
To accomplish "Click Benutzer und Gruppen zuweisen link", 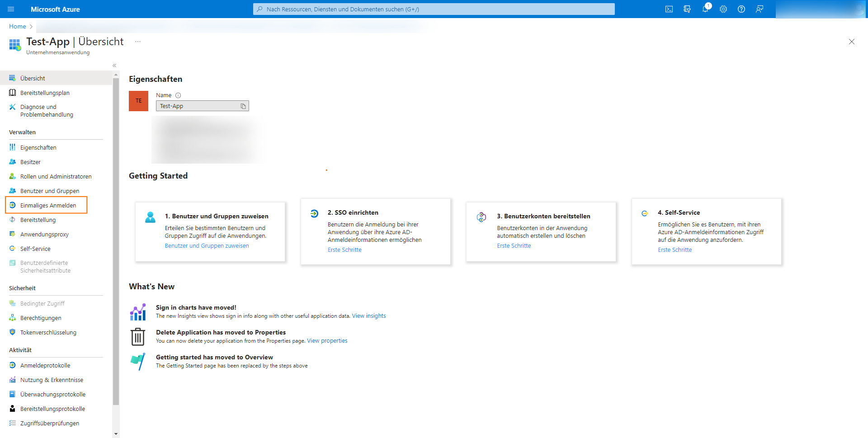I will (x=207, y=245).
